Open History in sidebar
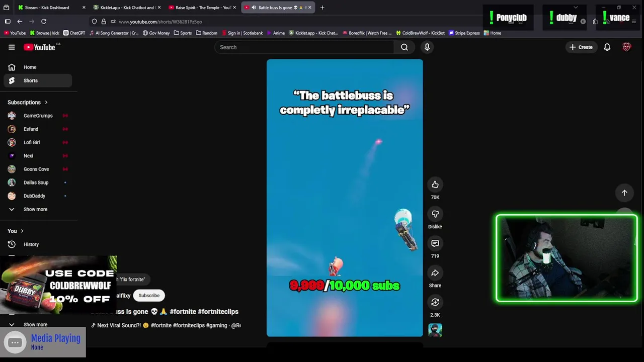 tap(38, 244)
